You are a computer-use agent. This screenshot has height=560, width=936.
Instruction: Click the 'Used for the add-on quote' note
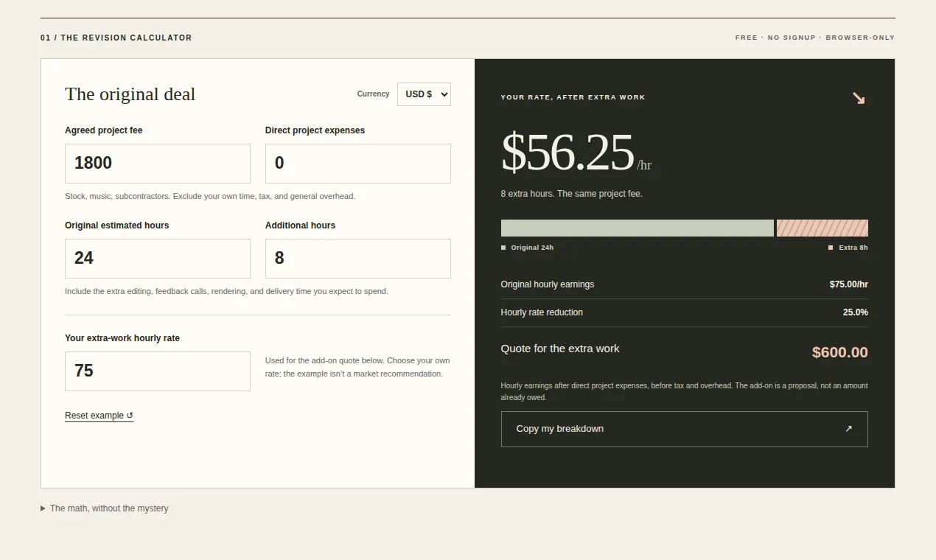357,367
